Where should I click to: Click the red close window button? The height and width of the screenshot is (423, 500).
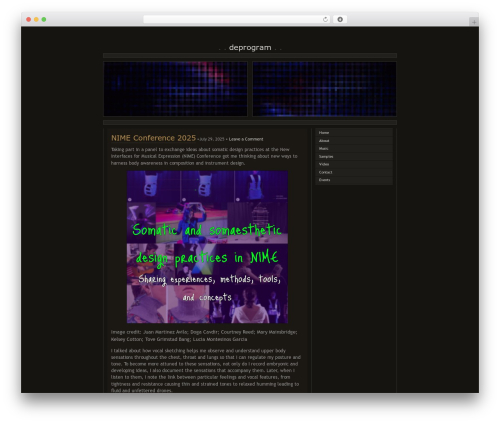[x=29, y=19]
